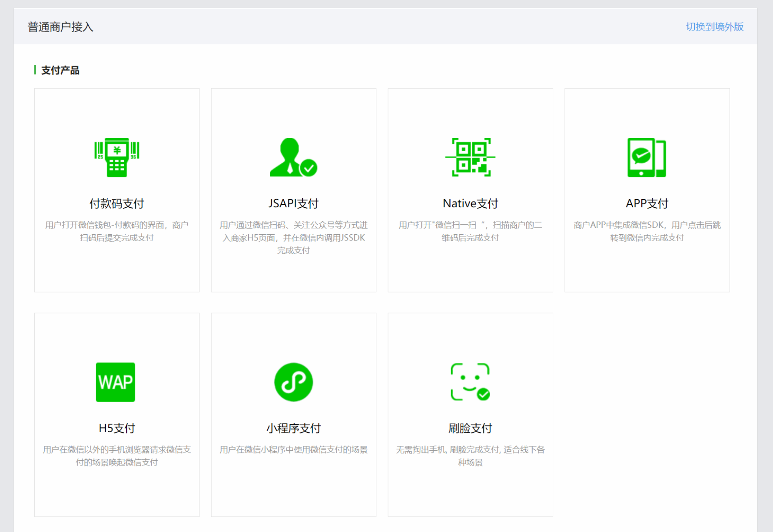The height and width of the screenshot is (532, 773).
Task: Click the 付款码支付 POS terminal icon
Action: pos(116,157)
